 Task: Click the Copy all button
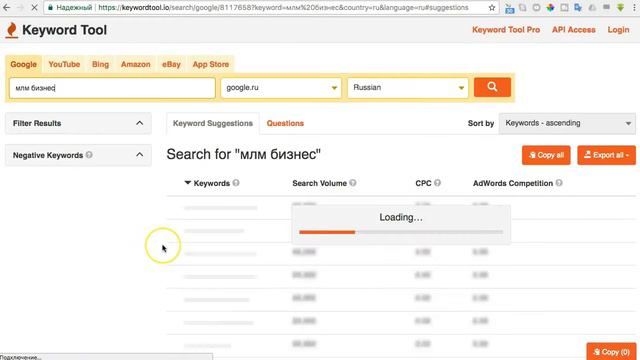[546, 155]
